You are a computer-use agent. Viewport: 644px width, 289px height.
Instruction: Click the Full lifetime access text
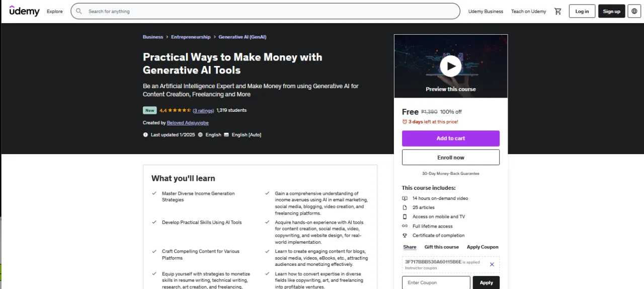click(433, 226)
